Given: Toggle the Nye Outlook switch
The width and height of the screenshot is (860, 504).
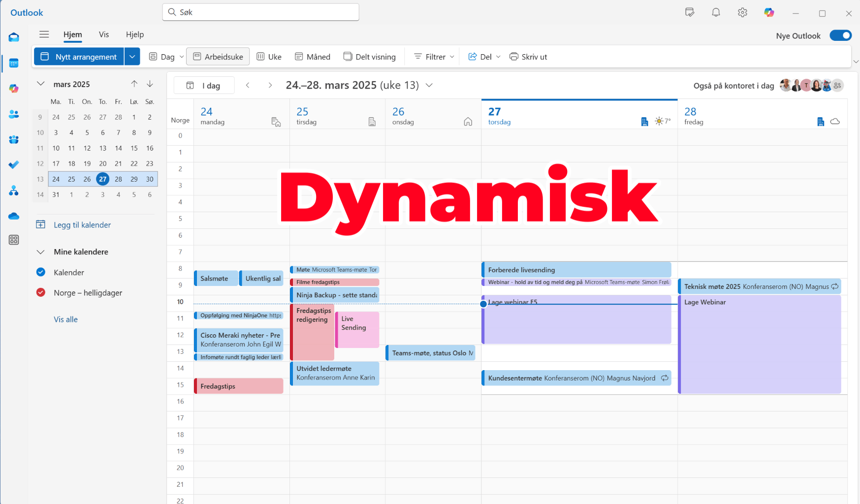Looking at the screenshot, I should click(x=841, y=35).
